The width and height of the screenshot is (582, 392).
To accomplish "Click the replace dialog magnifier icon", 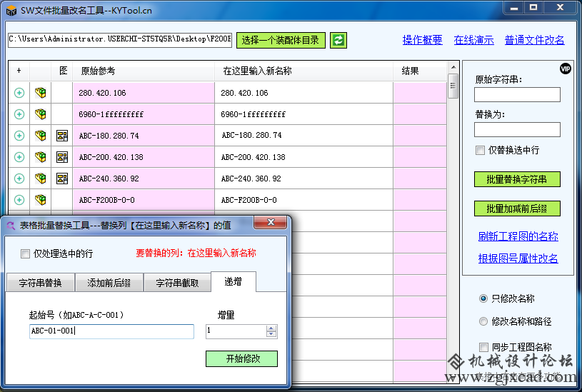I will point(11,226).
